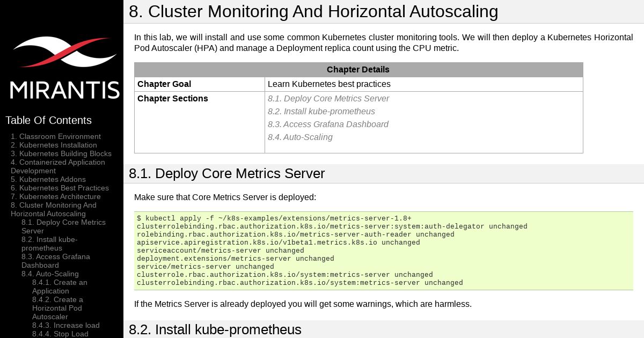Click the '8.1. Deploy Core Metrics Server' section heading
Viewport: 644px width, 338px height.
coord(226,174)
